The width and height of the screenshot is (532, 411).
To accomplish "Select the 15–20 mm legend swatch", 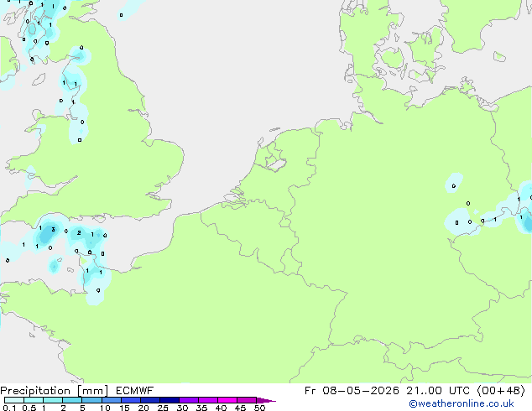I will 131,400.
